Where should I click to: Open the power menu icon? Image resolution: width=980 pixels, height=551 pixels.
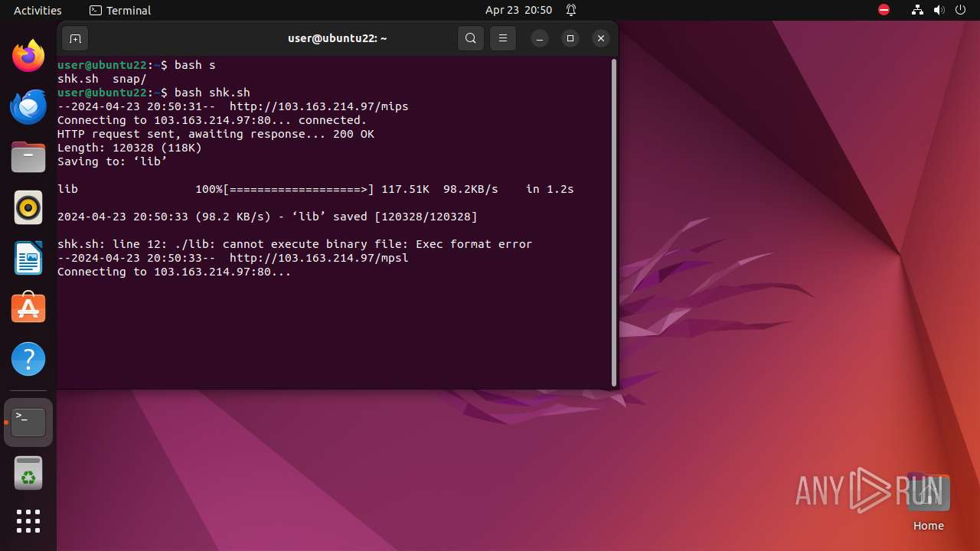[x=960, y=10]
